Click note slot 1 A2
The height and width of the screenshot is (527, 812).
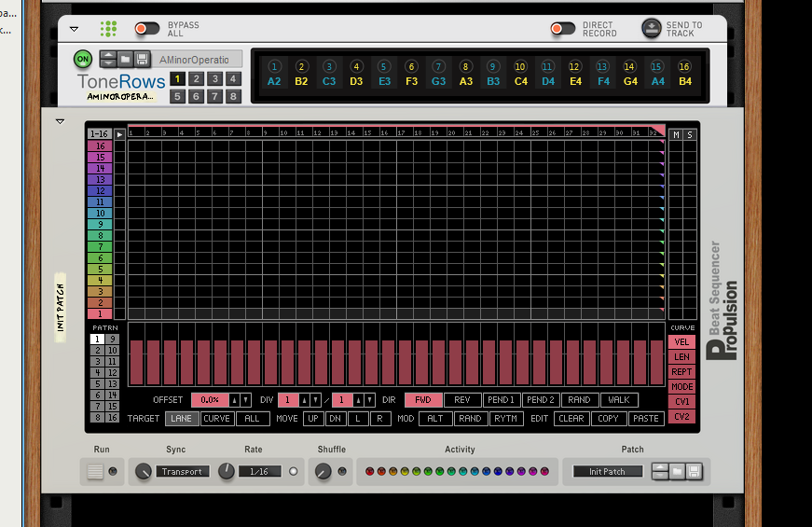click(x=274, y=74)
